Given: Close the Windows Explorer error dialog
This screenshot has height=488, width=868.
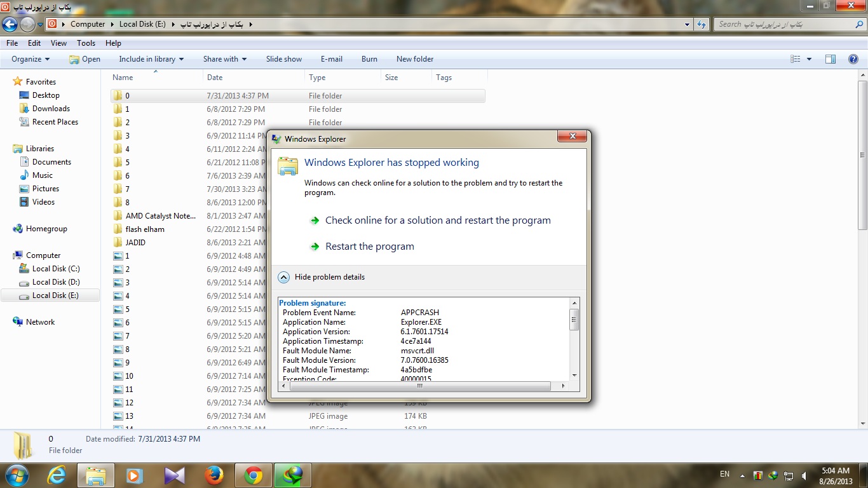Looking at the screenshot, I should (572, 137).
